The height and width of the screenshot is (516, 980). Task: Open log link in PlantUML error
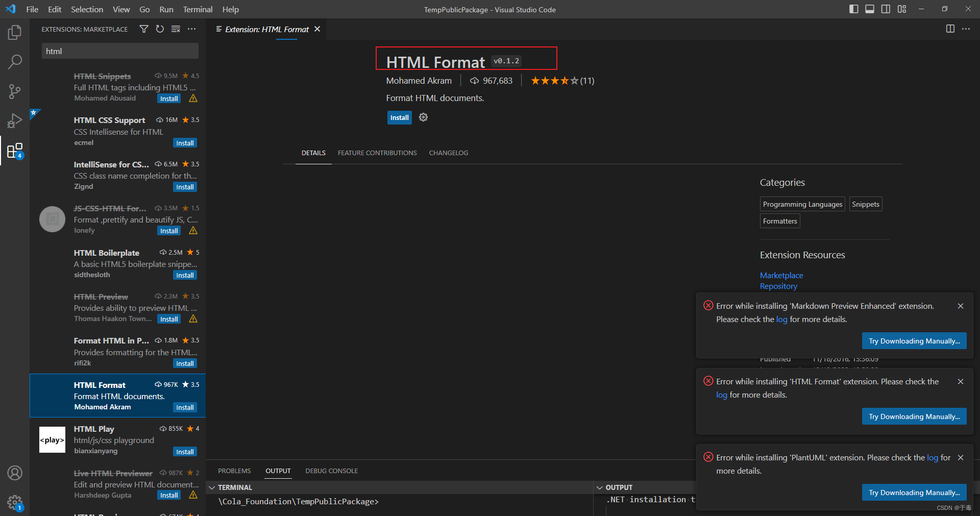(933, 458)
